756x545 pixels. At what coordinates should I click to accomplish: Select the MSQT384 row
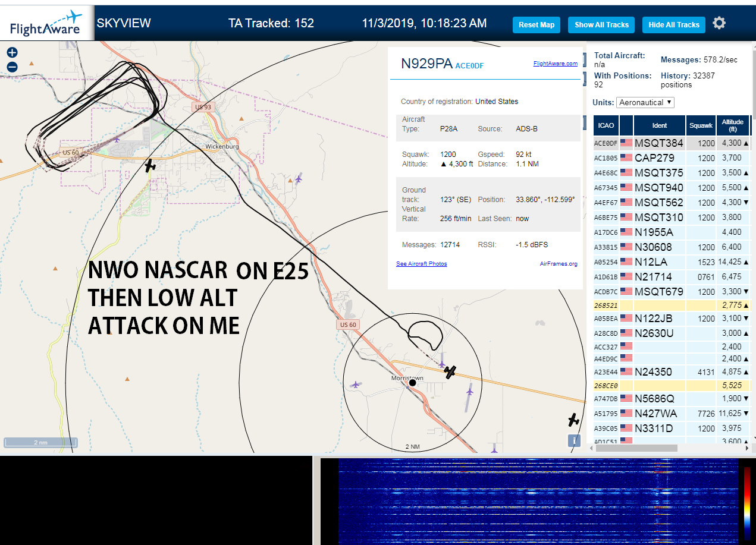pyautogui.click(x=672, y=143)
